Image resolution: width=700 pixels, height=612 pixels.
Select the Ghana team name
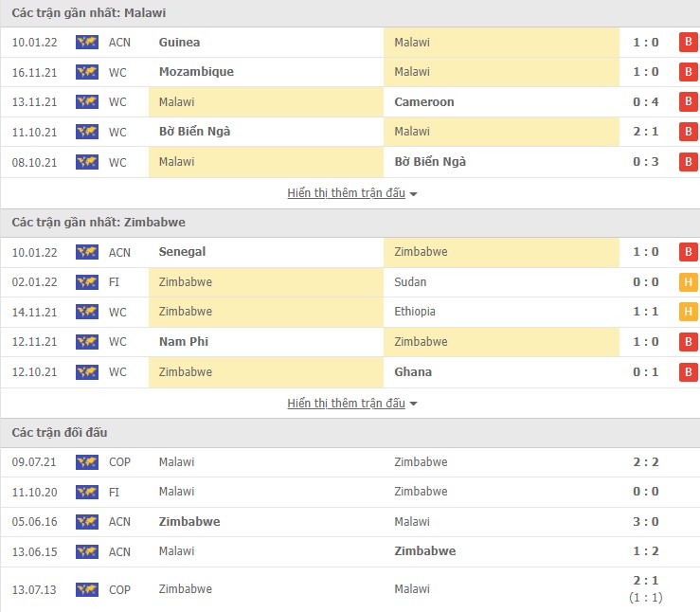pyautogui.click(x=413, y=371)
